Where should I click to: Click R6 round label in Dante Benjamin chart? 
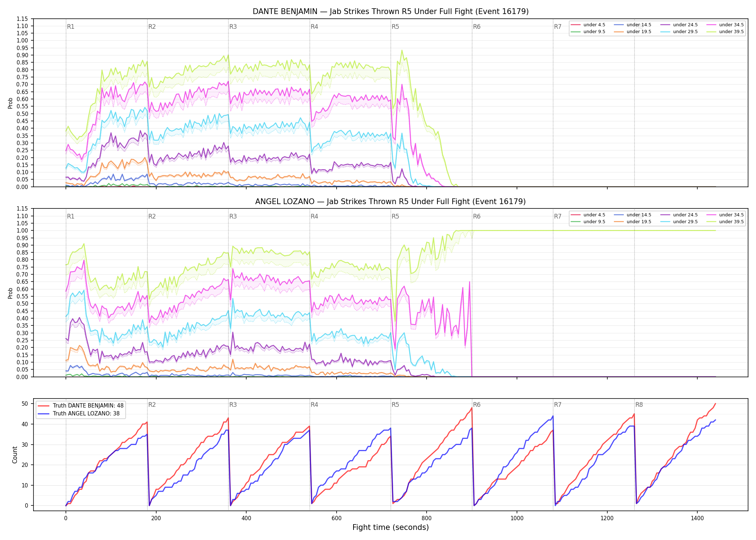477,27
